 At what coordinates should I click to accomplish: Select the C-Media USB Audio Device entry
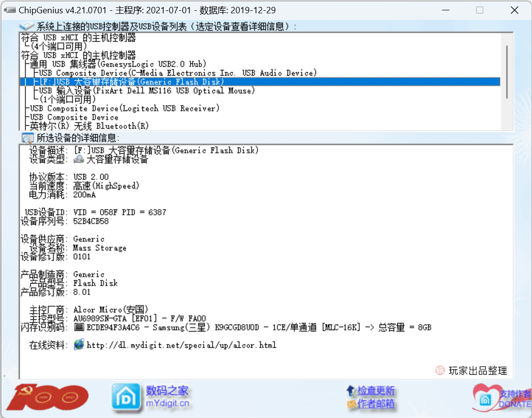click(x=178, y=73)
